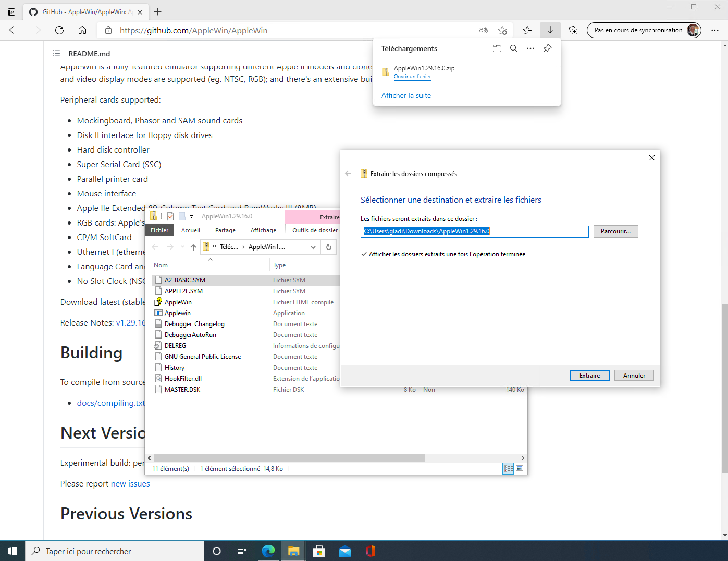Click the search icon in downloads panel
The width and height of the screenshot is (728, 561).
coord(513,48)
